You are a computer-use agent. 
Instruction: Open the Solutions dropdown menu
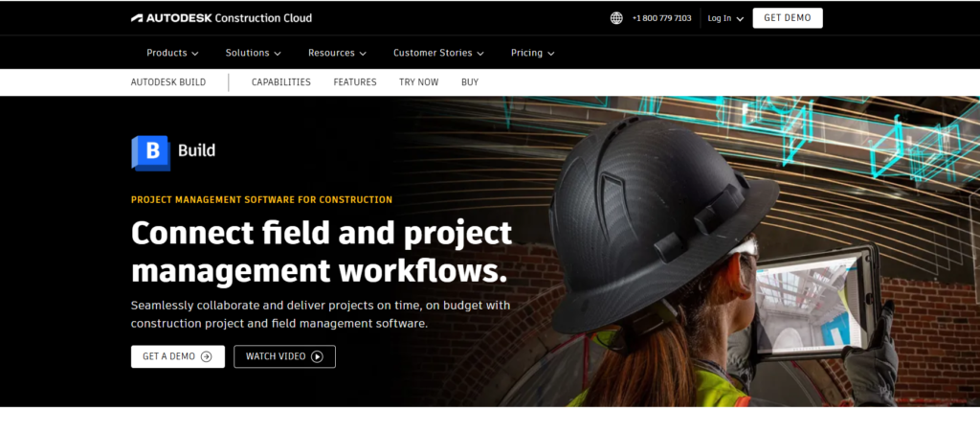coord(253,53)
